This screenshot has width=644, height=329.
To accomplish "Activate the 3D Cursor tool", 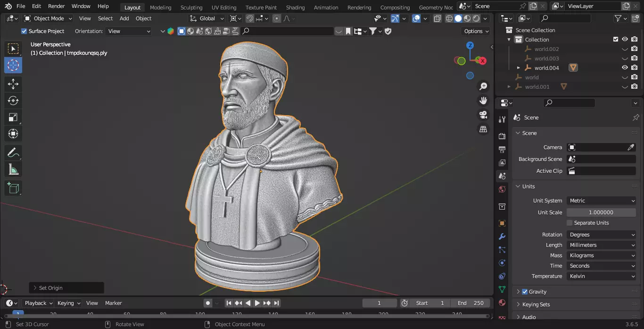I will (x=13, y=65).
